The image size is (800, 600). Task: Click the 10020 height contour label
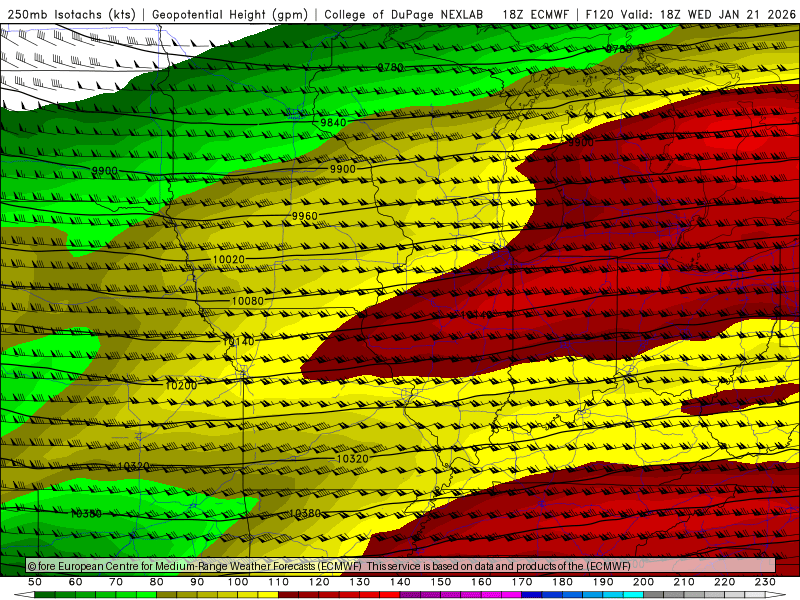228,260
